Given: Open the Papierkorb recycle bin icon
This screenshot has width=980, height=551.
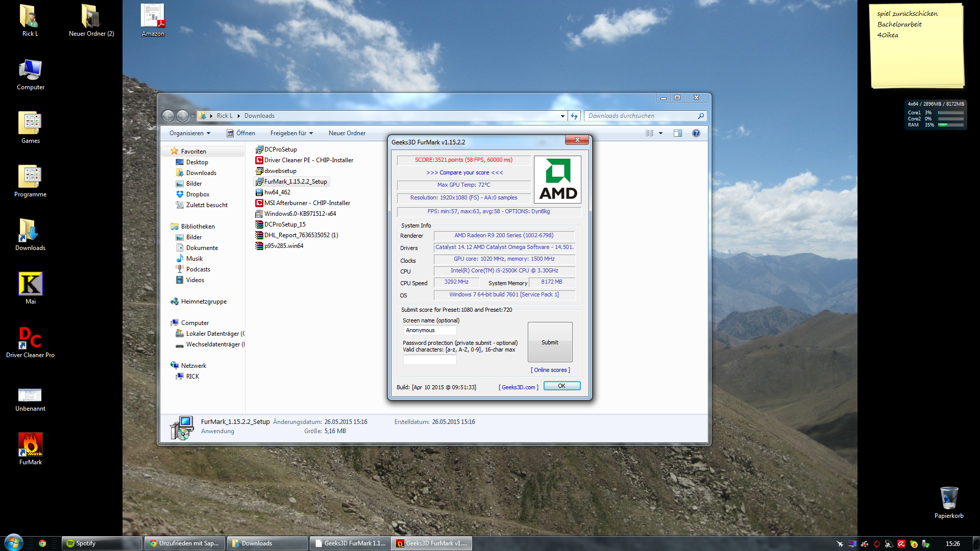Looking at the screenshot, I should coord(948,498).
